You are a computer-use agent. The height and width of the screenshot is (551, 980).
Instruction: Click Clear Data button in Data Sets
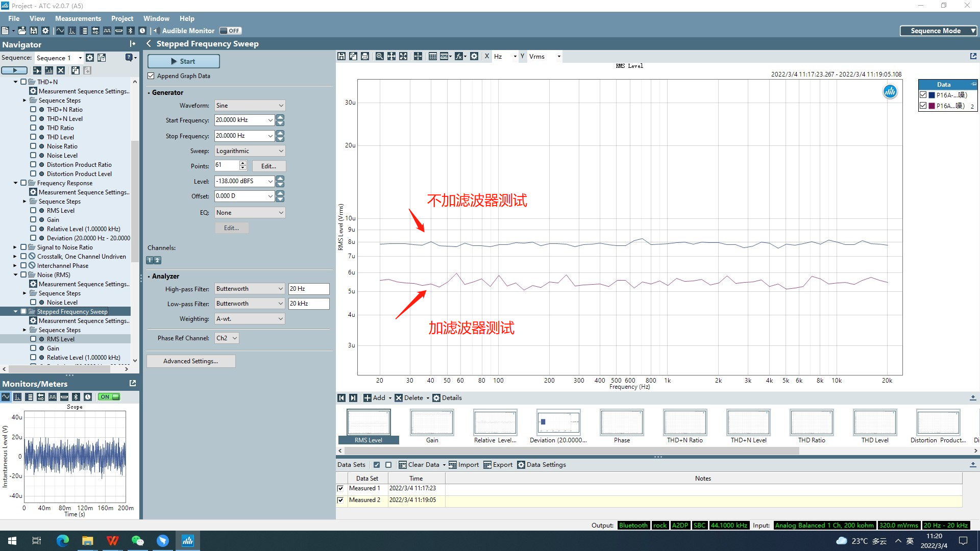click(x=419, y=465)
